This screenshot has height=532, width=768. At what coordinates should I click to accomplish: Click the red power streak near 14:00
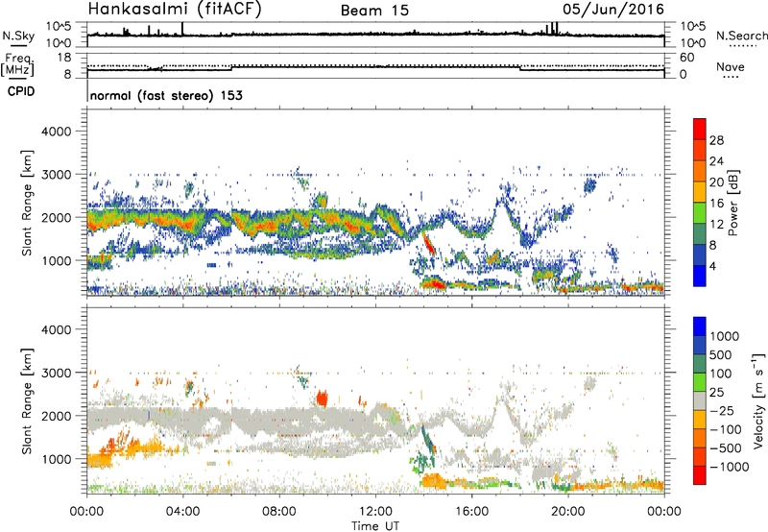pos(428,244)
